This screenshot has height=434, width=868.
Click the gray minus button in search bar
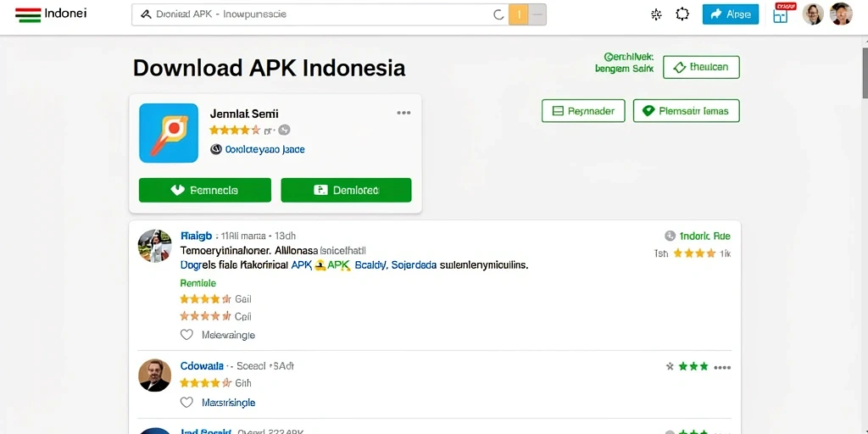(x=537, y=15)
